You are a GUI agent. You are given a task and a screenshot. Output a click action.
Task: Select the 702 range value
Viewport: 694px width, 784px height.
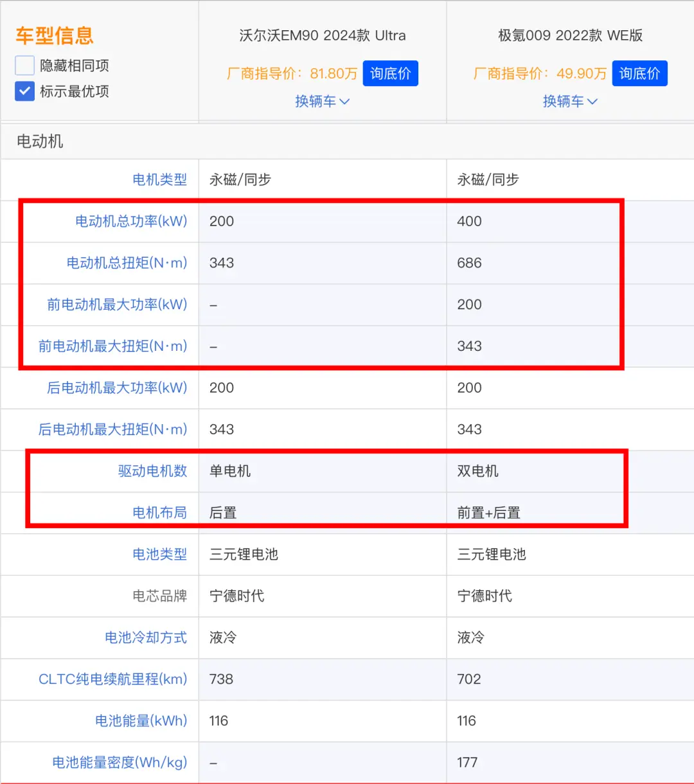470,679
